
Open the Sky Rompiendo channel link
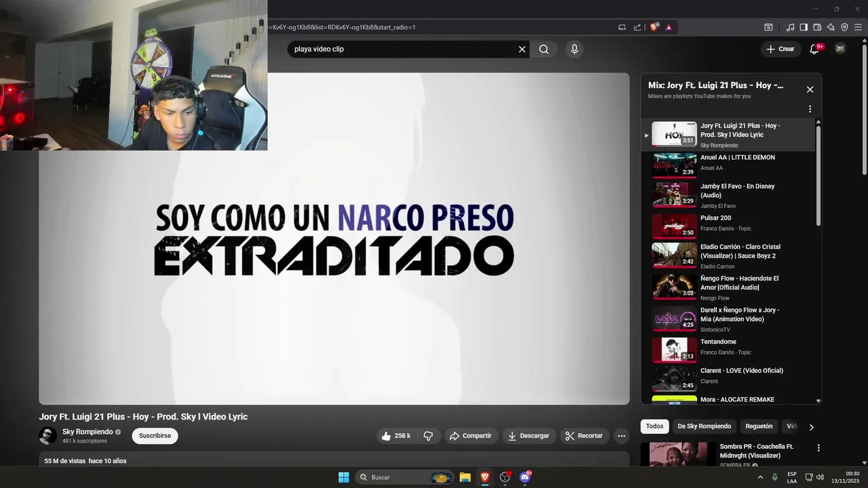coord(87,432)
